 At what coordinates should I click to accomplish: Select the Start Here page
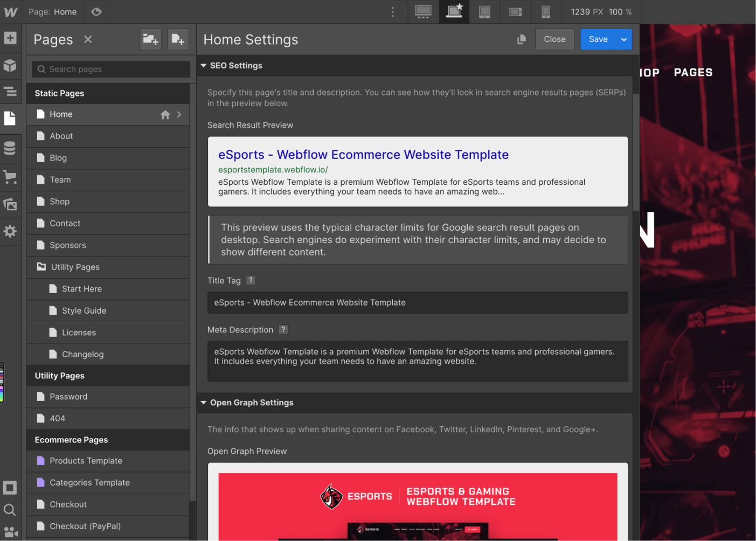click(108, 289)
